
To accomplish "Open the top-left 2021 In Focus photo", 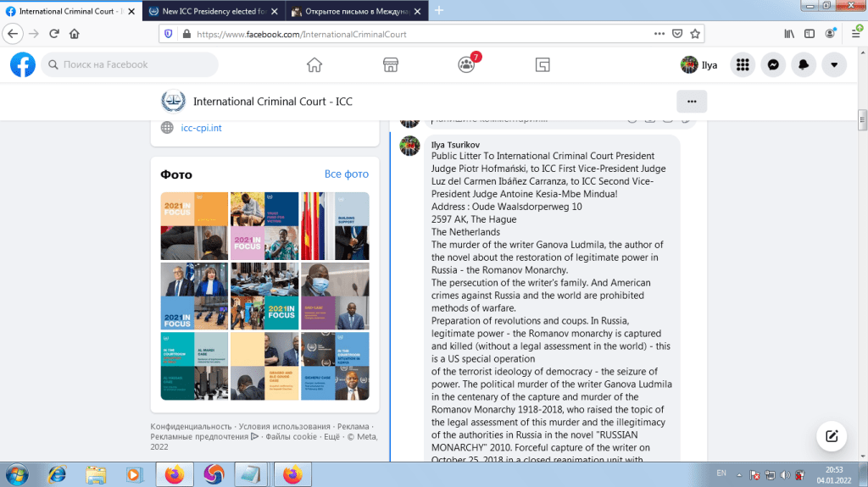I will click(194, 226).
